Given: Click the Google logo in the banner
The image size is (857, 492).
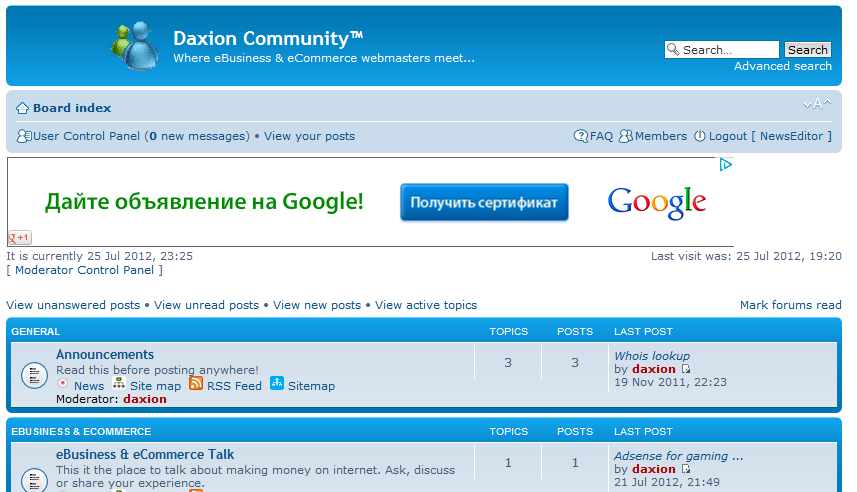Looking at the screenshot, I should tap(657, 203).
